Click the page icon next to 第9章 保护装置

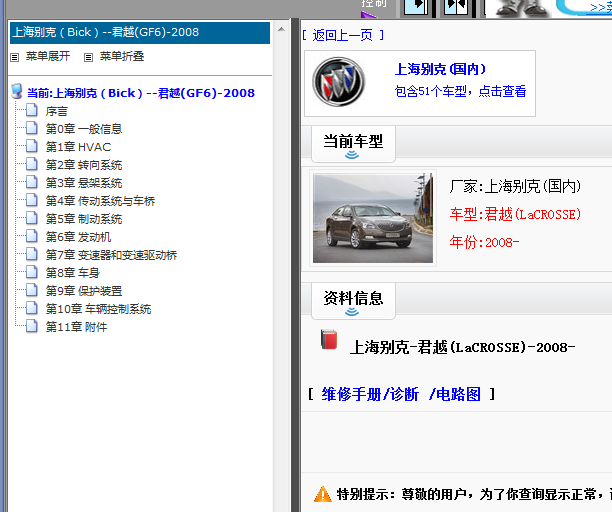[32, 290]
